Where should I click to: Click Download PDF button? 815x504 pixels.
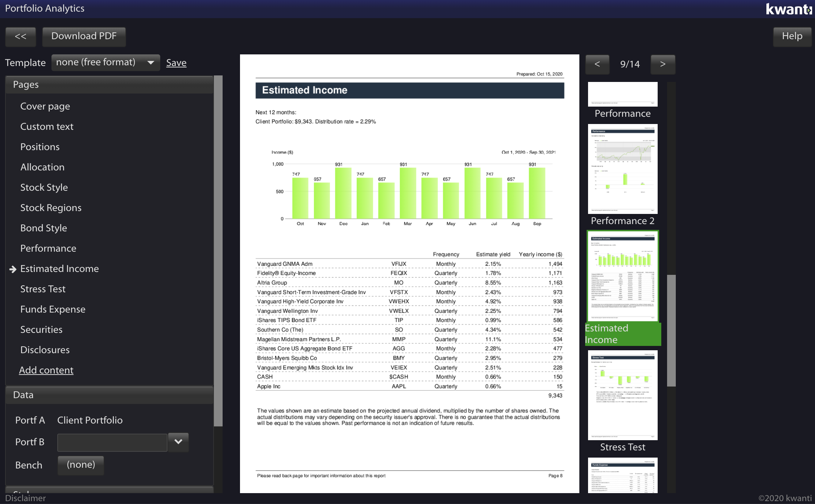[84, 37]
